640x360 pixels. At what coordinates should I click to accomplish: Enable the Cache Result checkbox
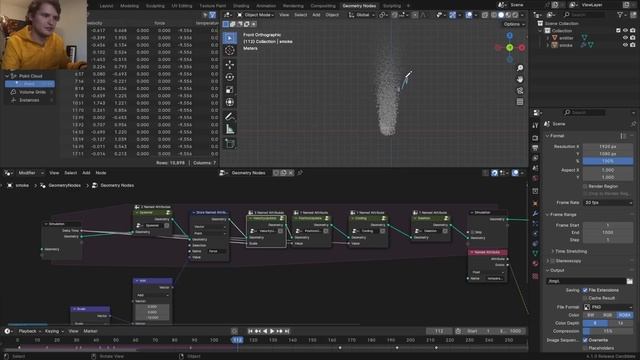click(585, 298)
